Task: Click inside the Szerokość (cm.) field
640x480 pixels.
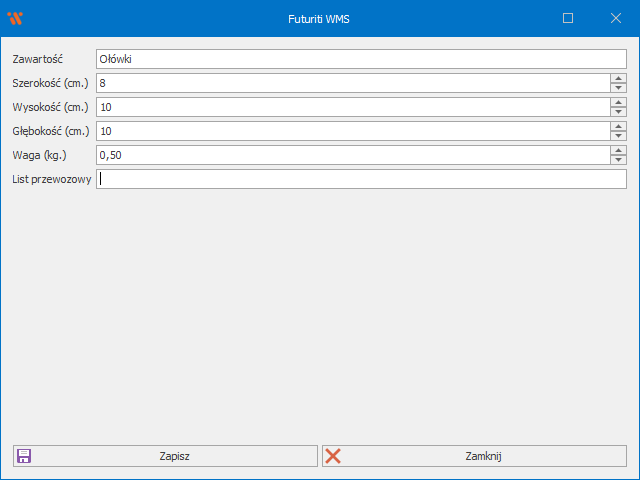Action: point(353,83)
